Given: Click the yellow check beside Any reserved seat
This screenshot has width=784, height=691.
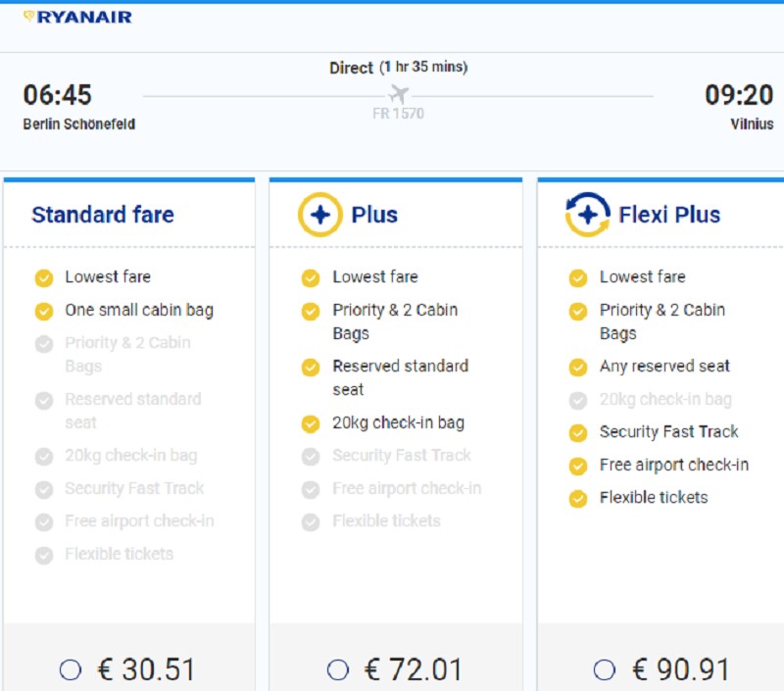Looking at the screenshot, I should point(578,367).
